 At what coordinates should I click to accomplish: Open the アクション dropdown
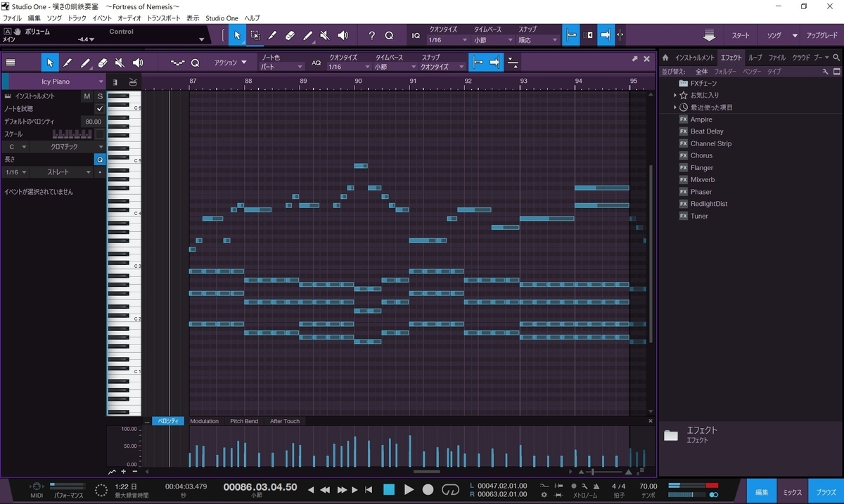pos(231,63)
